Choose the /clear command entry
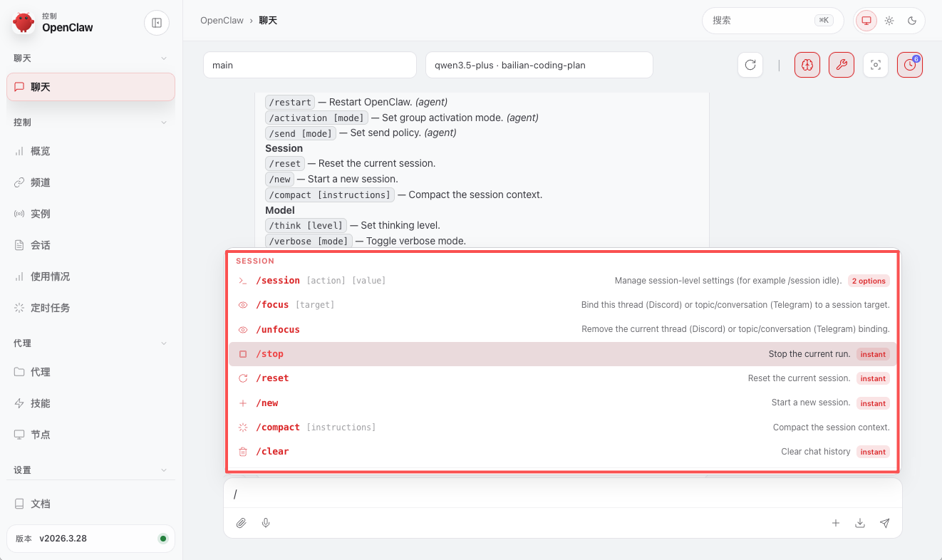The image size is (942, 560). click(x=272, y=452)
